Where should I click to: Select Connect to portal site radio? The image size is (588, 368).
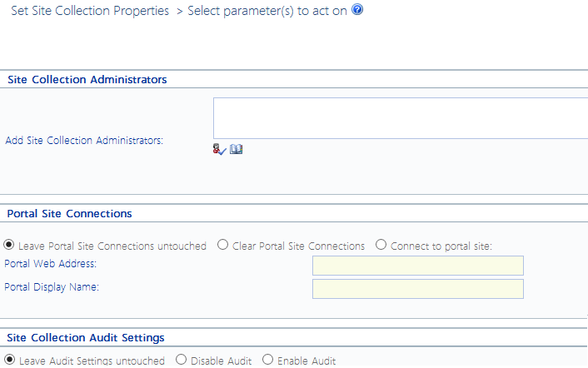381,245
